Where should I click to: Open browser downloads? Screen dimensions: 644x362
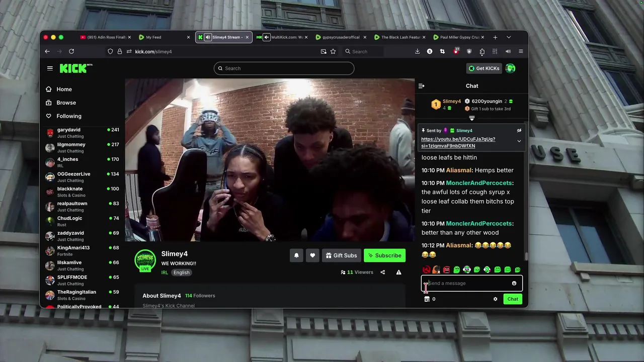coord(417,51)
